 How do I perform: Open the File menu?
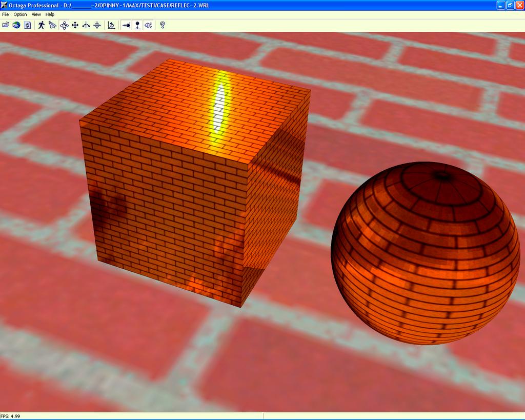[5, 14]
